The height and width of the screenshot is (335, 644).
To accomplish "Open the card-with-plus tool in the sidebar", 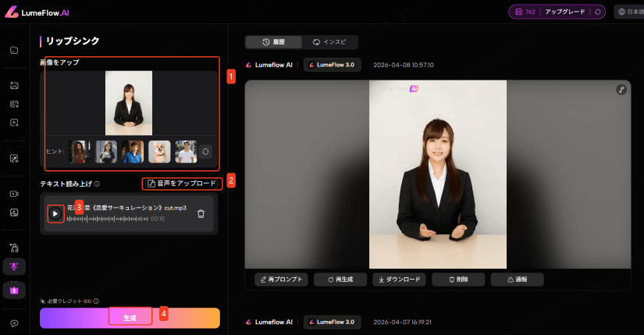I will 14,104.
